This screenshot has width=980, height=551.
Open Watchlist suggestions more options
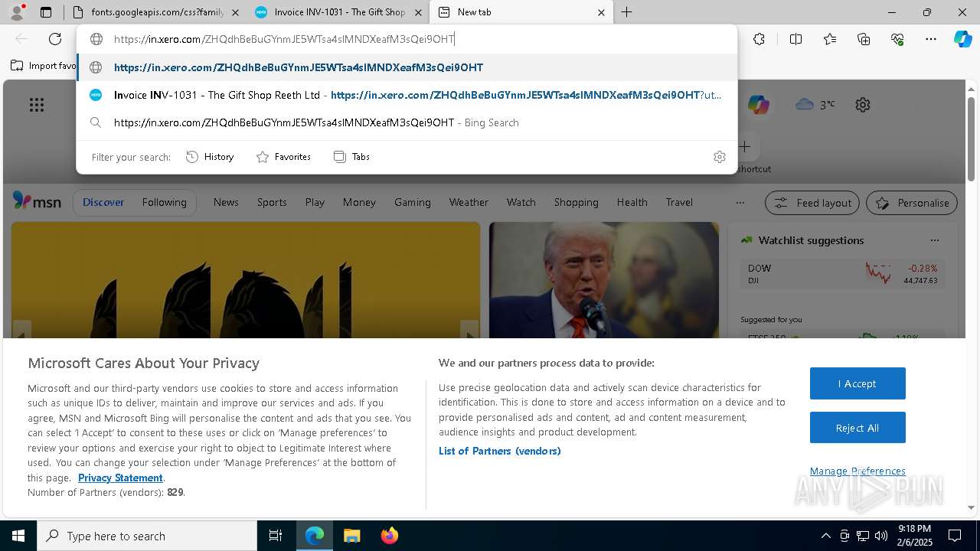tap(934, 240)
